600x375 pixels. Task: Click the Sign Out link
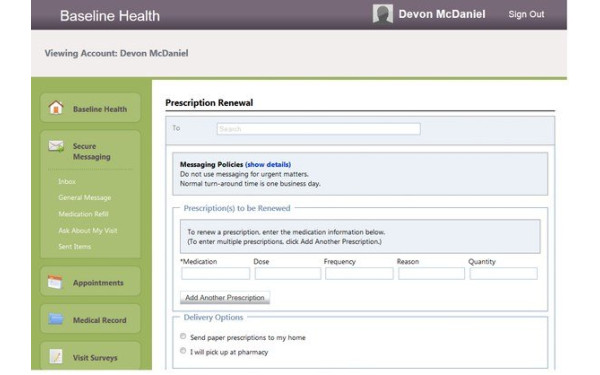(x=526, y=14)
